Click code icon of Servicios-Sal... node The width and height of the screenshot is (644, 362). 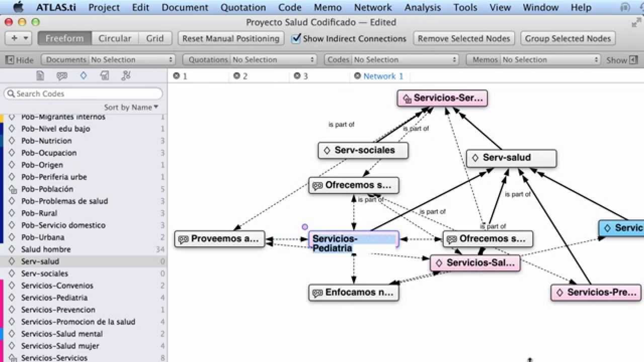[439, 263]
